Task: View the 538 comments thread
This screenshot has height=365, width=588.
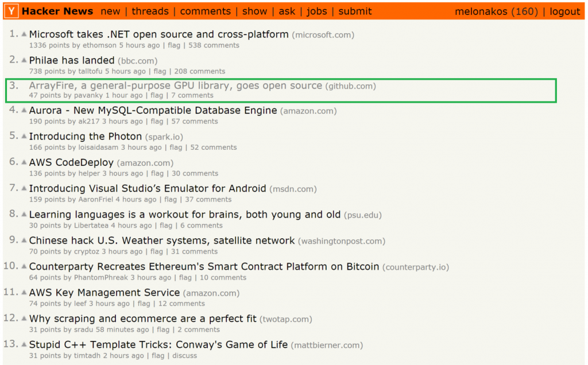Action: [214, 45]
